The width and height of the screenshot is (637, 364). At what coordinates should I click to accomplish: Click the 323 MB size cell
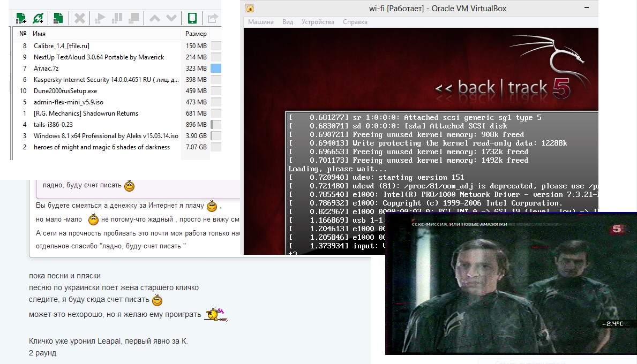coord(196,68)
